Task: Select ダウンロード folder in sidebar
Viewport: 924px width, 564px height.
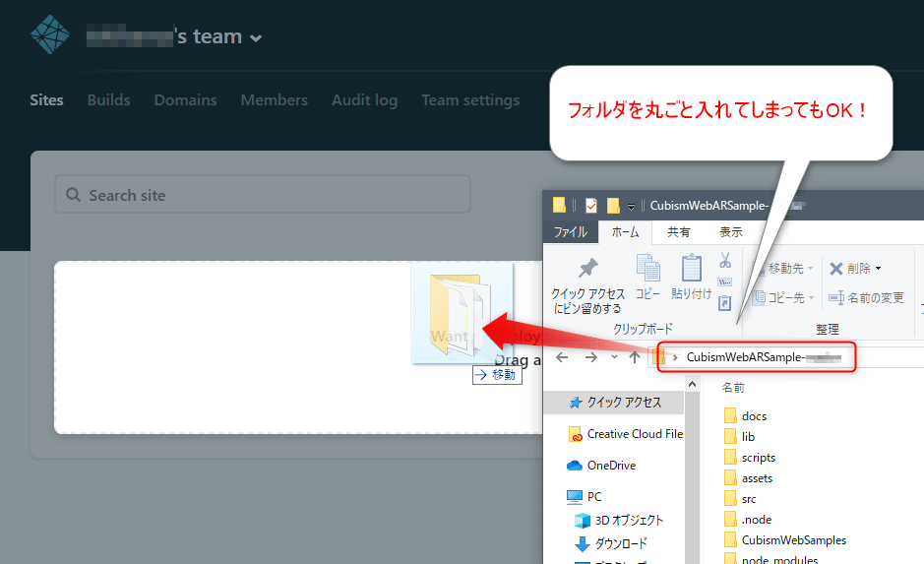Action: pos(611,543)
